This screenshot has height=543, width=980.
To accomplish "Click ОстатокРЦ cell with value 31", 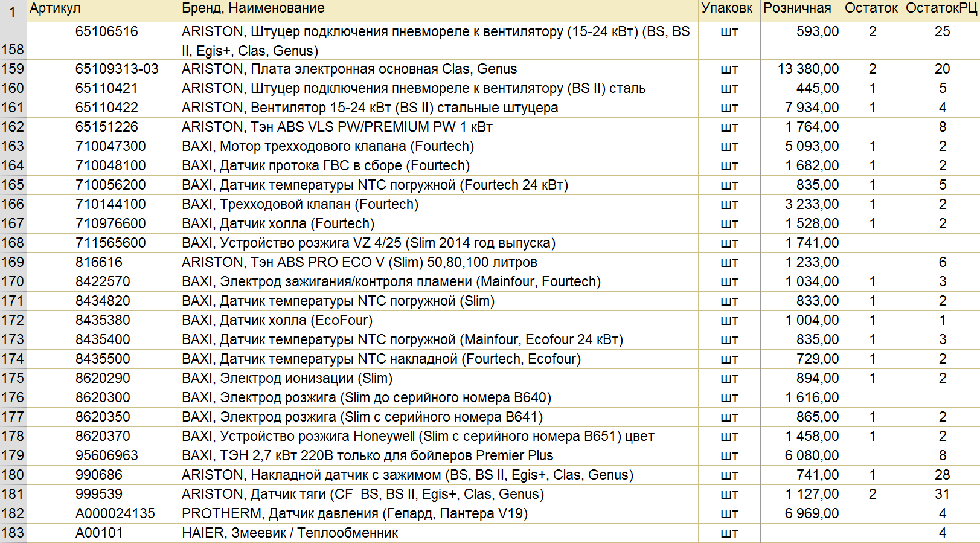I will (x=942, y=494).
